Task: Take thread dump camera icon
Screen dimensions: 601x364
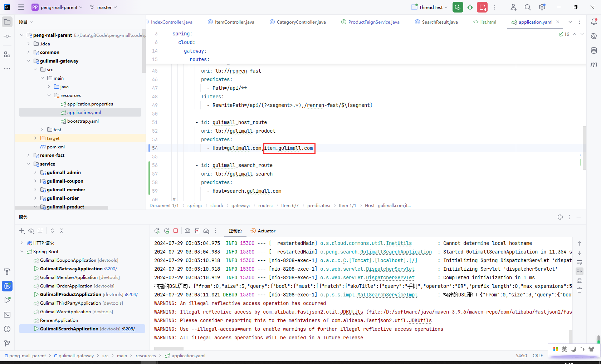Action: [x=187, y=231]
